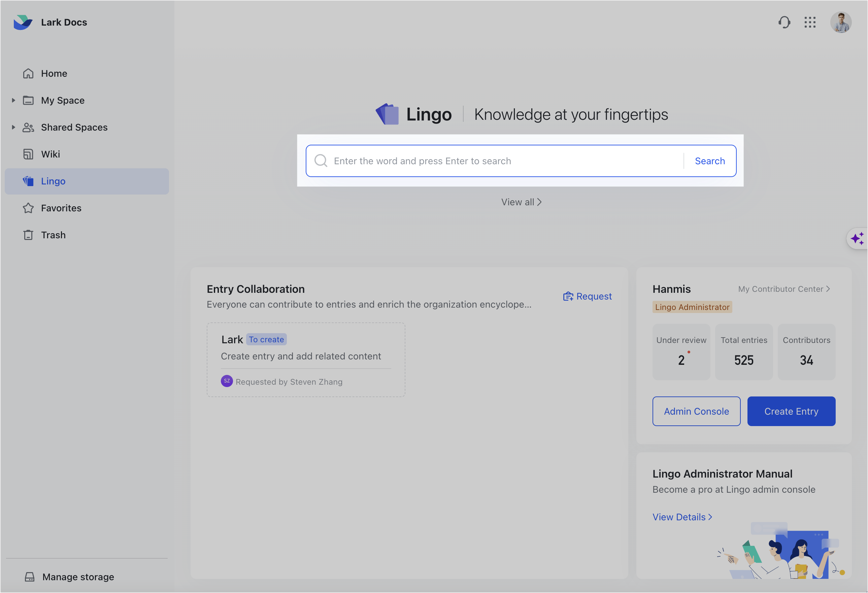Open Favorites from the sidebar

(x=61, y=208)
